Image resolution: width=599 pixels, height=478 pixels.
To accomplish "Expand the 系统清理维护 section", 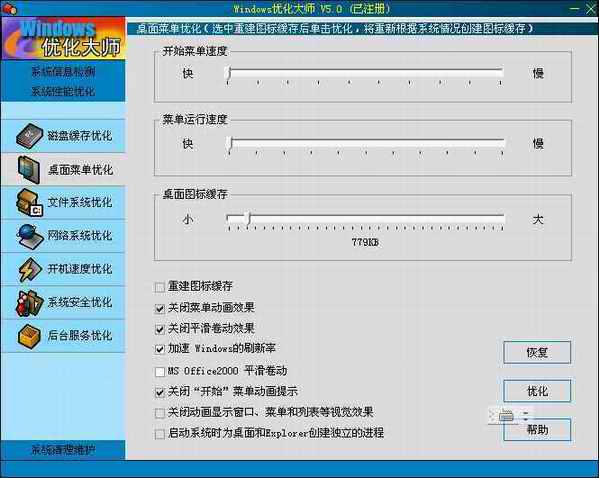I will (63, 450).
